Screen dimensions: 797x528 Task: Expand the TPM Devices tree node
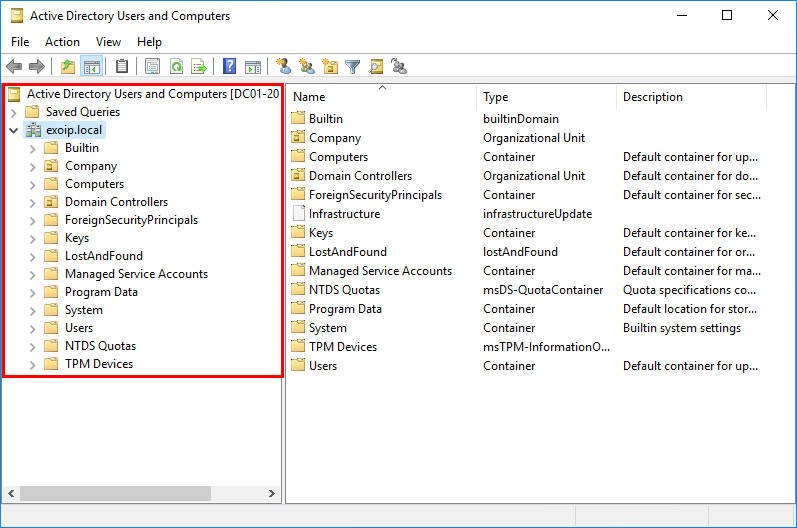point(33,364)
